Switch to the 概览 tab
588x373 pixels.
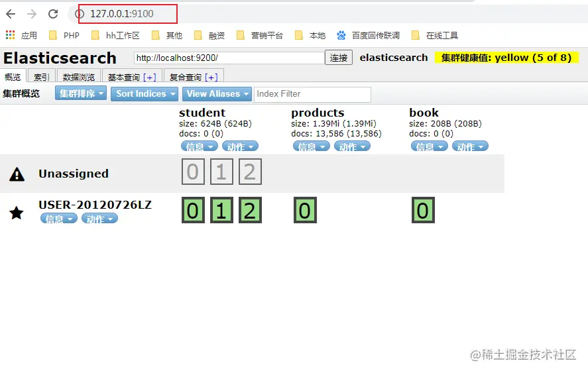click(13, 76)
